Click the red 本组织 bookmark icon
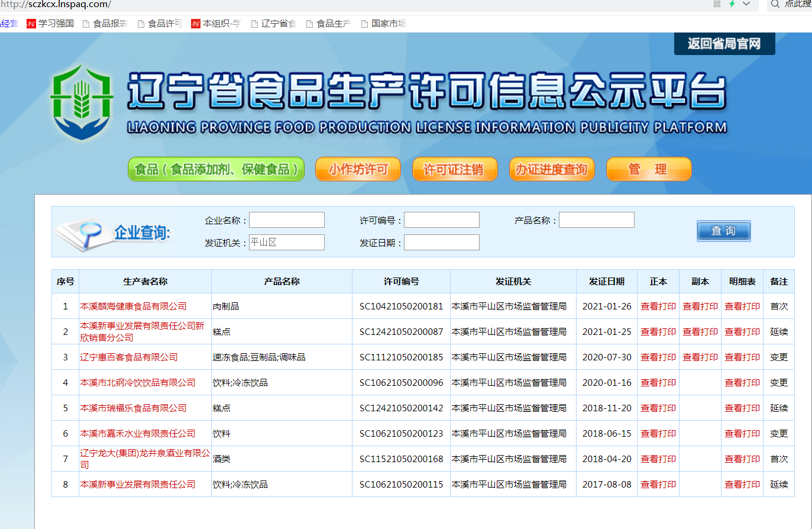812x529 pixels. (x=196, y=24)
